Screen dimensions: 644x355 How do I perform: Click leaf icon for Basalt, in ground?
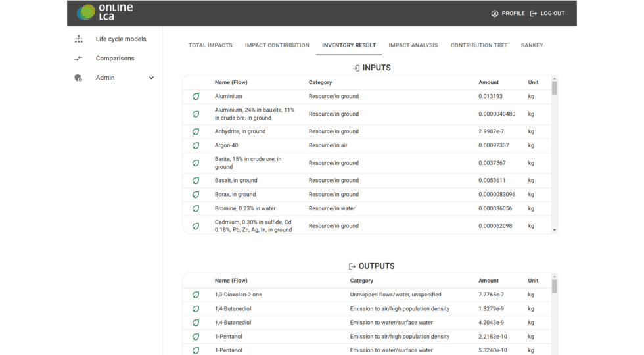[x=196, y=181]
